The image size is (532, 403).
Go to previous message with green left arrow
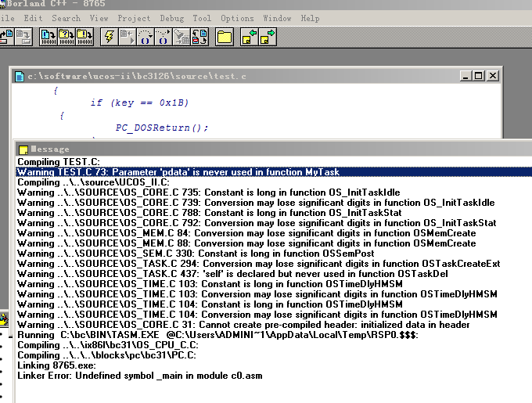coord(249,37)
